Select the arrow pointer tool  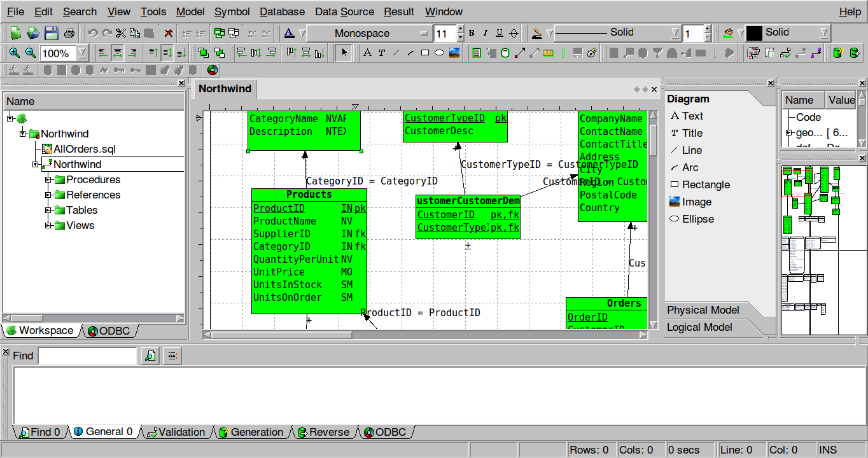(x=344, y=53)
